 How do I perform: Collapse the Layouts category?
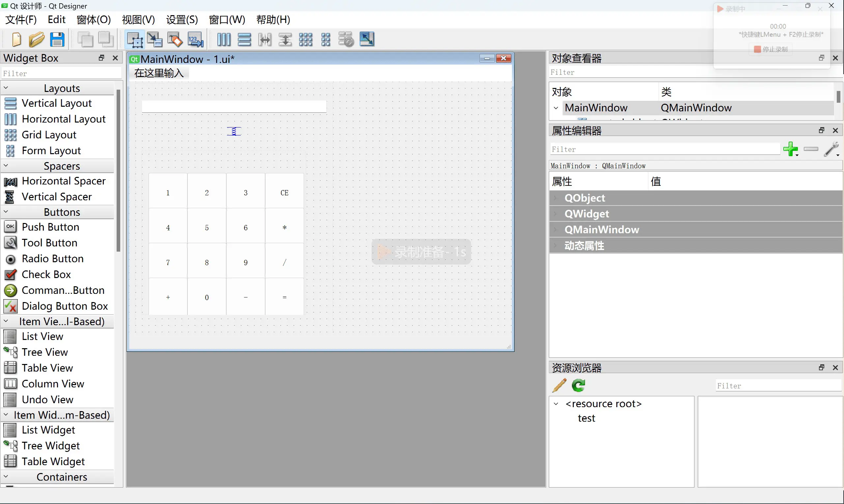6,88
